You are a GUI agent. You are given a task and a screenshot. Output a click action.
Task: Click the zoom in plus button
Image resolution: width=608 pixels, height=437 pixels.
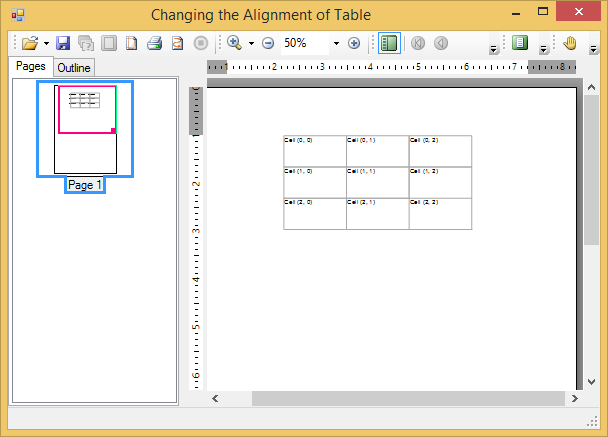tap(354, 43)
